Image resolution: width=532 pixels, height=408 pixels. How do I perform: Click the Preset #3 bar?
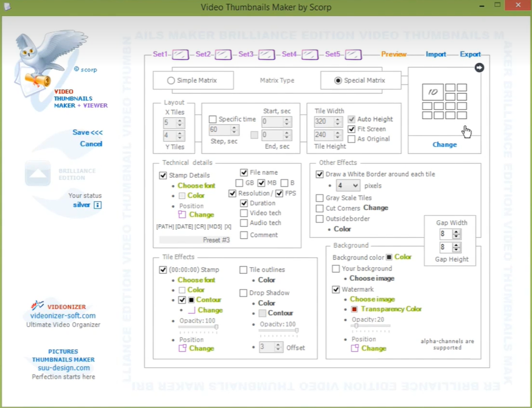click(x=195, y=240)
